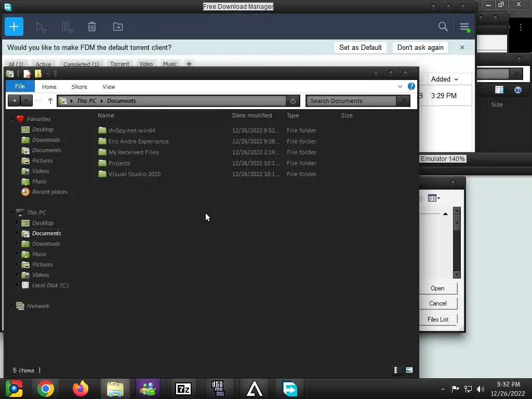This screenshot has width=532, height=399.
Task: Add a new download with the plus button
Action: 14,26
